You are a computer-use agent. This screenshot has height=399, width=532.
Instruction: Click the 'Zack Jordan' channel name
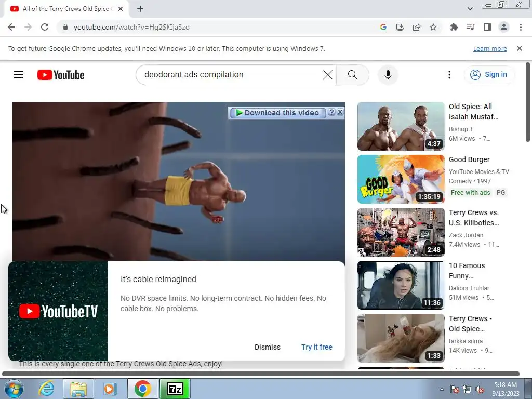466,235
